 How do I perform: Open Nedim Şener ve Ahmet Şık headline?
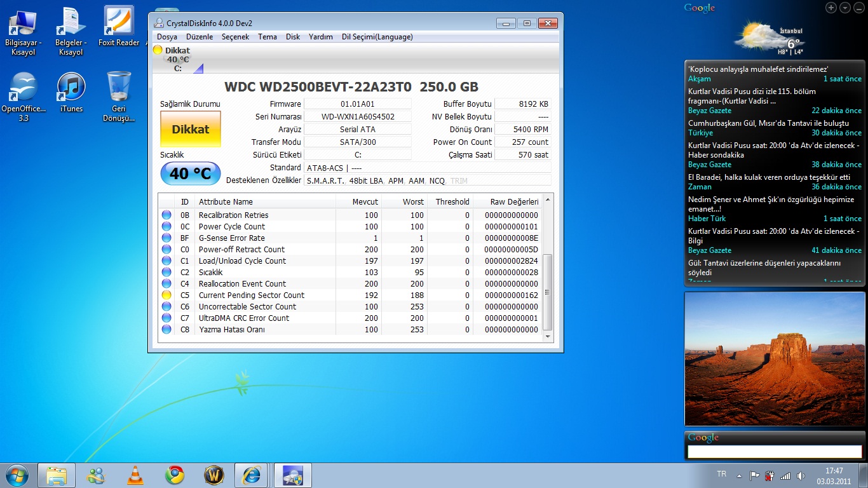pos(772,204)
